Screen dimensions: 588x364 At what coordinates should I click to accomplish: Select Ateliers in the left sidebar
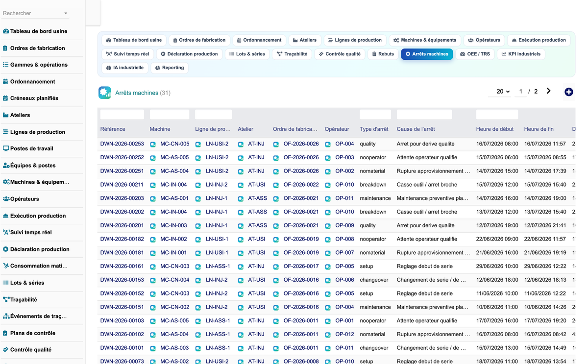tap(16, 115)
